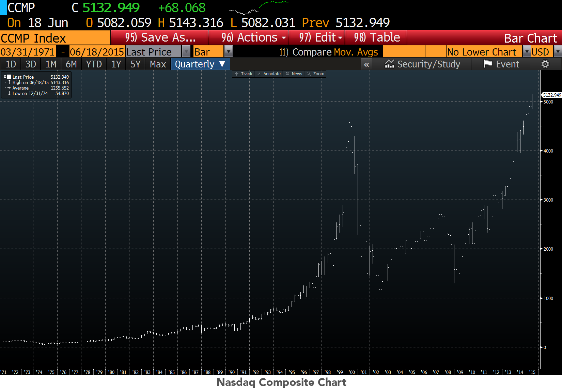
Task: Click the white Last Price legend swatch
Action: pos(10,77)
